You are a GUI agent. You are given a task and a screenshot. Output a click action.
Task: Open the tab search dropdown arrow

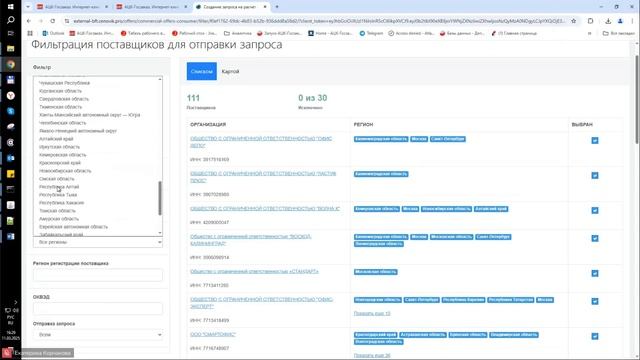point(28,7)
